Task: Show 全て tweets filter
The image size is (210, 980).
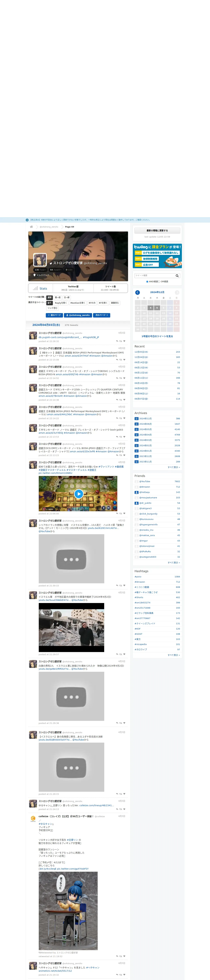Action: (x=50, y=303)
